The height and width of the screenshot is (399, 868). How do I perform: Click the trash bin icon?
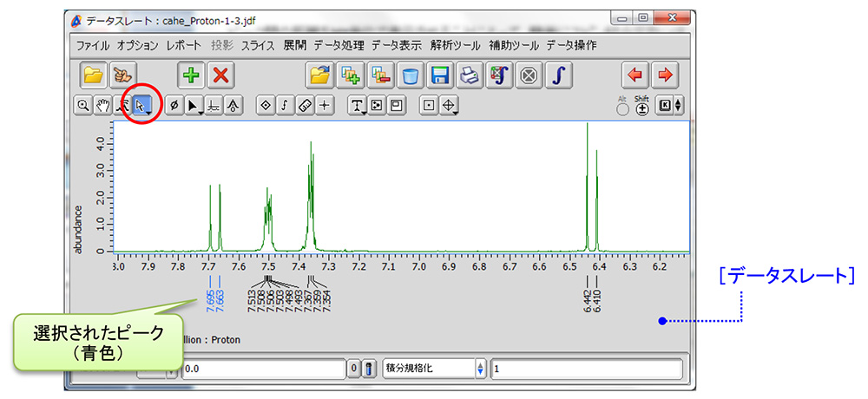click(410, 75)
